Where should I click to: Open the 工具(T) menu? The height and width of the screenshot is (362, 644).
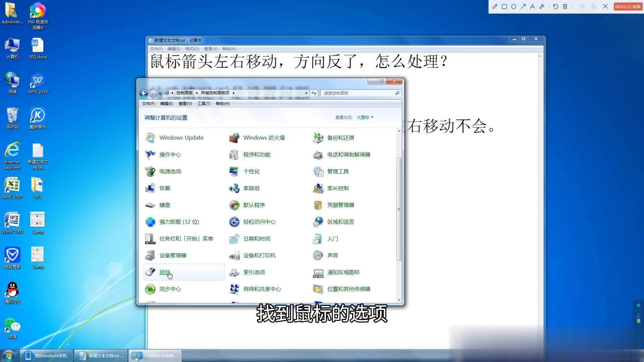tap(204, 103)
